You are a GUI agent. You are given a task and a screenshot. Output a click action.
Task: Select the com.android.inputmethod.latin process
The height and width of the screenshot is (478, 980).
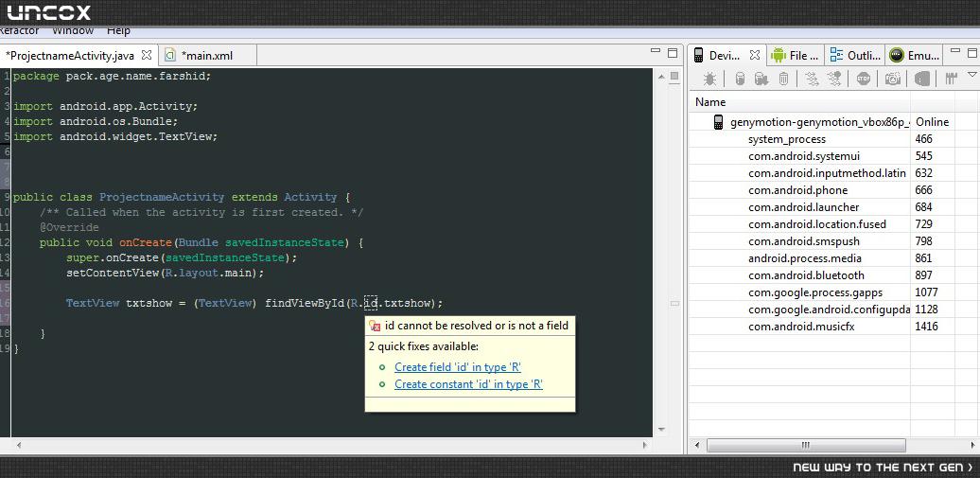[827, 172]
